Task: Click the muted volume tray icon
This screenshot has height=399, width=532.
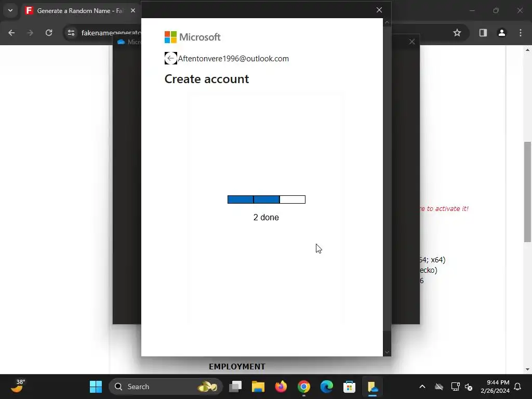Action: [x=469, y=387]
